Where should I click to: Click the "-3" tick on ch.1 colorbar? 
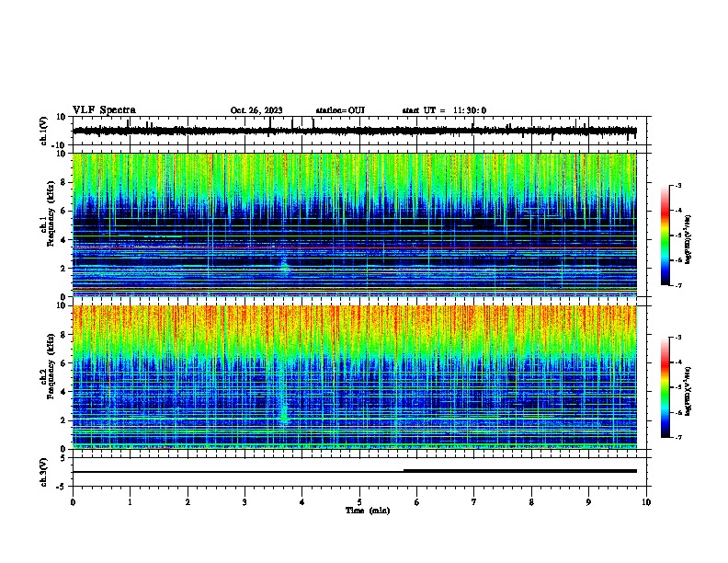(x=677, y=185)
